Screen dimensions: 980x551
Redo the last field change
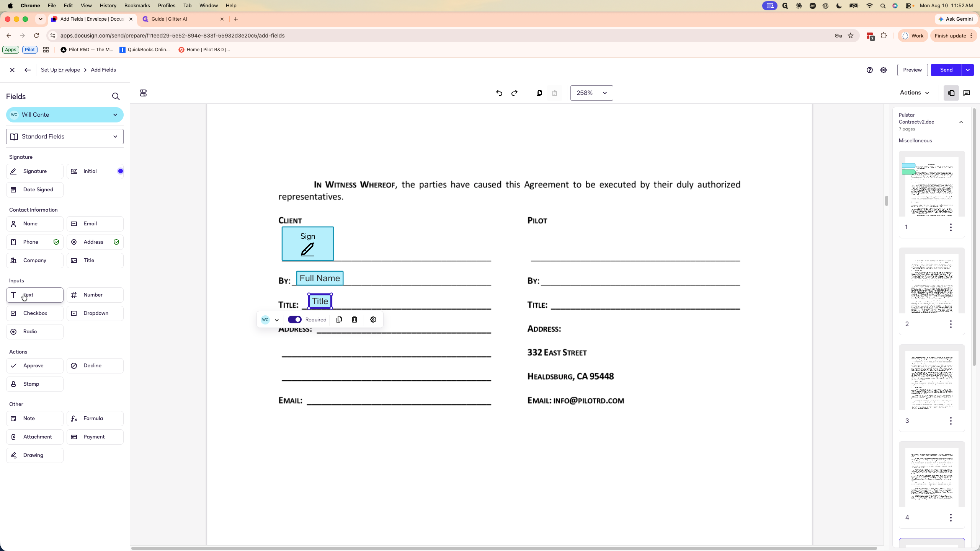point(514,93)
